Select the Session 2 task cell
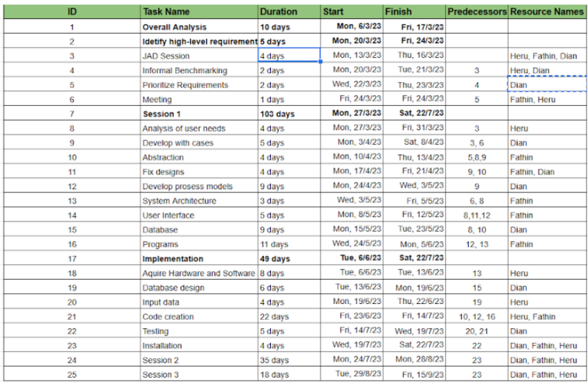 coord(199,360)
